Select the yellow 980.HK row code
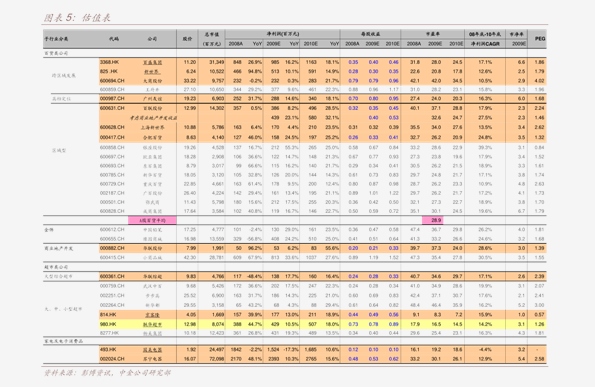This screenshot has height=387, width=595. (108, 324)
